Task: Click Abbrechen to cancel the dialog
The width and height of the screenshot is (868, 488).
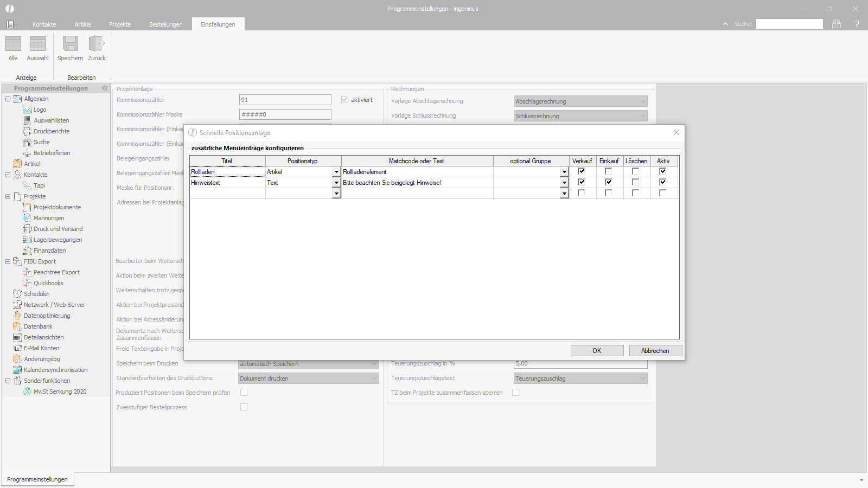Action: tap(655, 351)
